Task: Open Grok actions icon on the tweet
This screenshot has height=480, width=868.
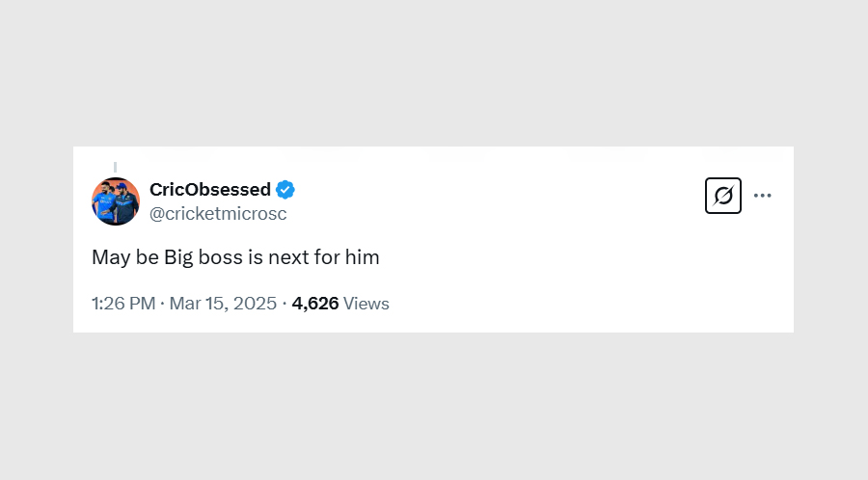Action: click(x=723, y=196)
